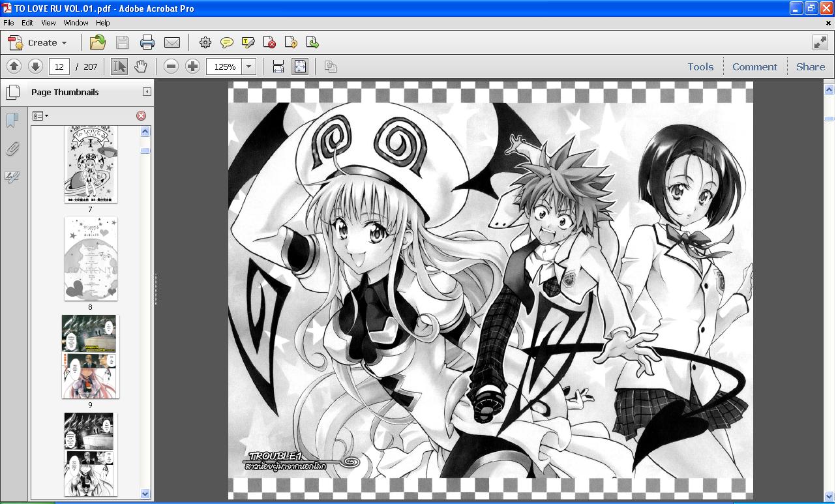The height and width of the screenshot is (504, 836).
Task: Show the previous page with the up arrow
Action: 14,67
